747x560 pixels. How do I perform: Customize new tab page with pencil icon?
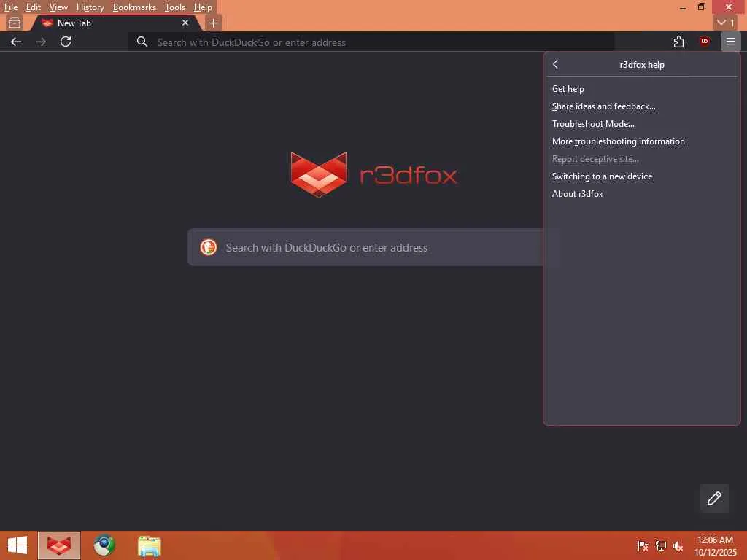(714, 499)
